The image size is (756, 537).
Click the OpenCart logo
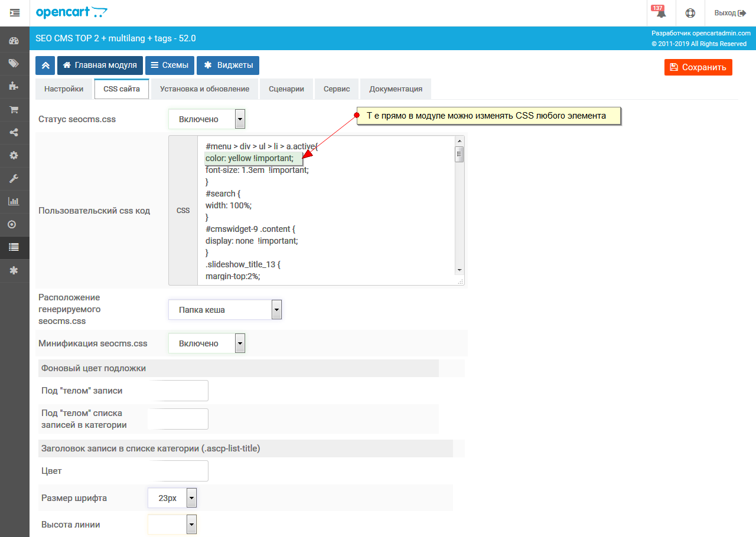(71, 12)
